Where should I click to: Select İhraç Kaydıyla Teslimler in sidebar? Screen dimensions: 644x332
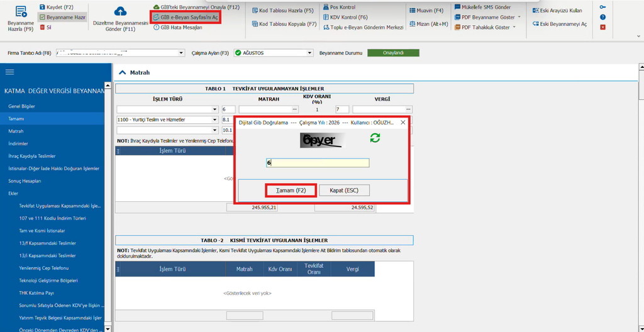(32, 156)
